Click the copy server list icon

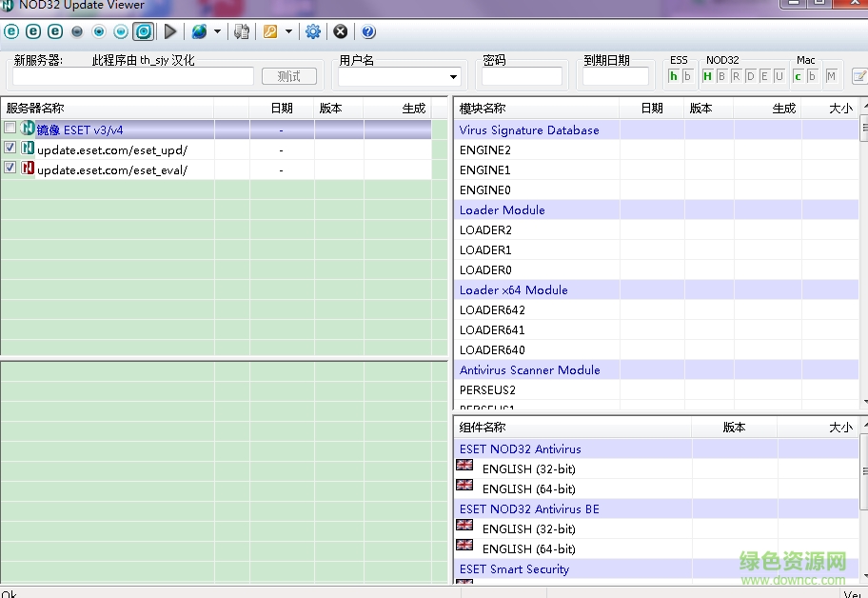[x=242, y=31]
